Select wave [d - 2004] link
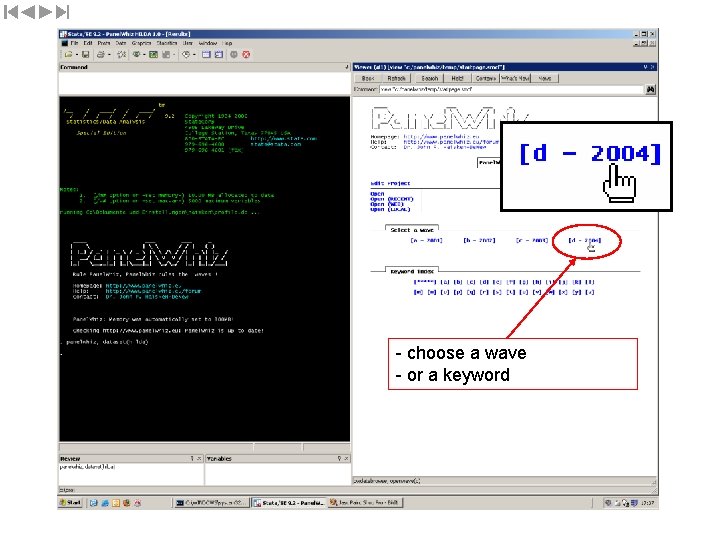 tap(585, 240)
